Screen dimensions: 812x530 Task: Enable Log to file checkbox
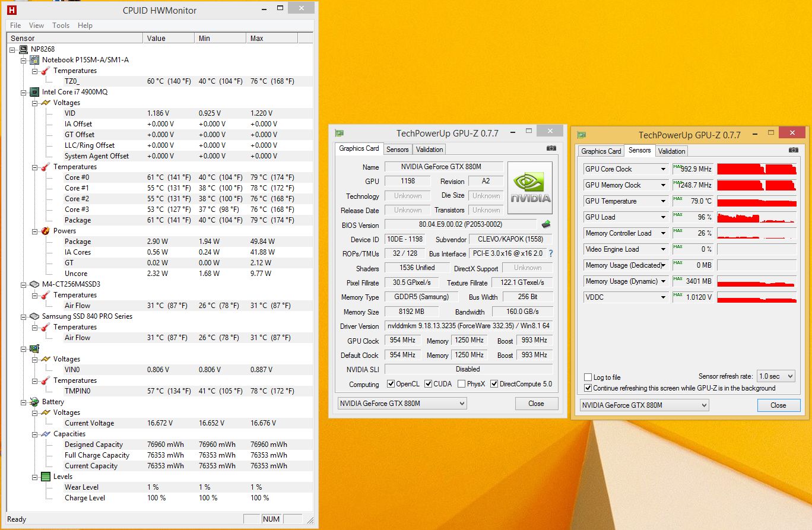(x=588, y=377)
